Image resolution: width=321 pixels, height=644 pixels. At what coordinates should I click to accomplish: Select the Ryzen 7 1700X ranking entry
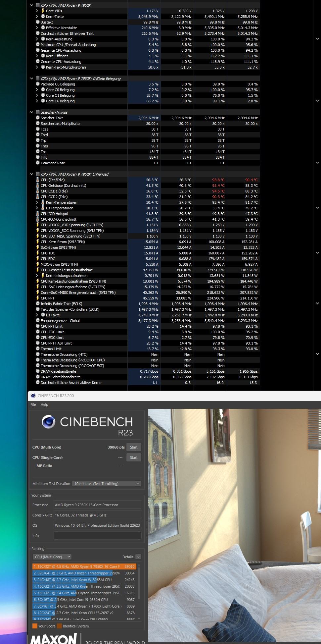(84, 606)
